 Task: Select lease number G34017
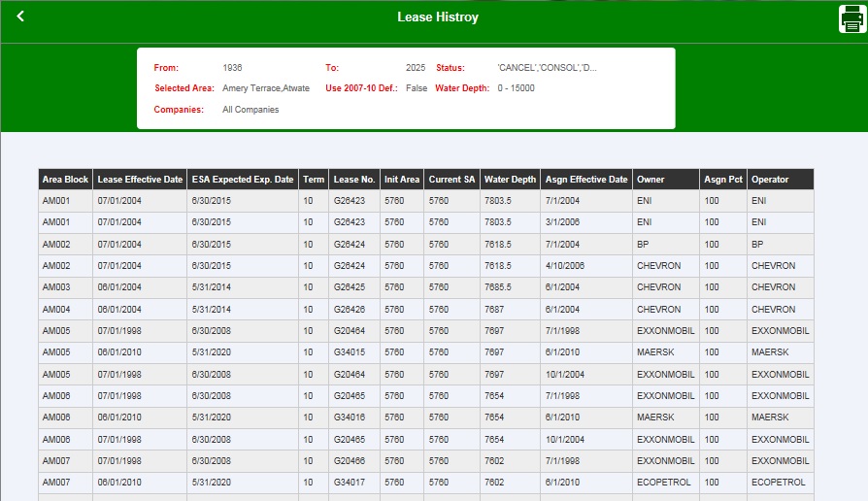(x=349, y=483)
